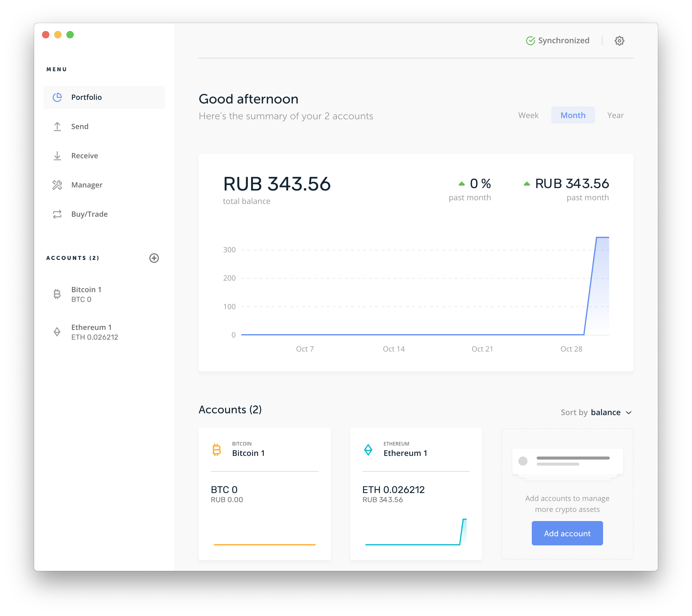The image size is (692, 616).
Task: Click the Portfolio pie chart icon
Action: pyautogui.click(x=57, y=97)
